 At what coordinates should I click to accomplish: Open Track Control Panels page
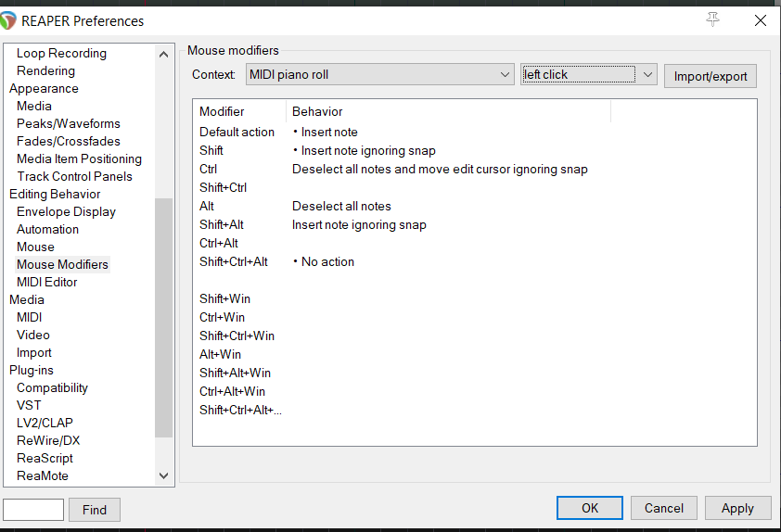click(x=75, y=177)
